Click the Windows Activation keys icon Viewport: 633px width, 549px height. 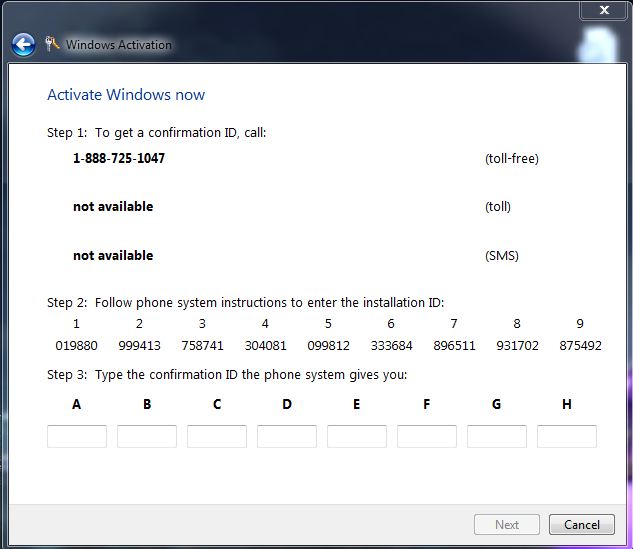(x=52, y=44)
